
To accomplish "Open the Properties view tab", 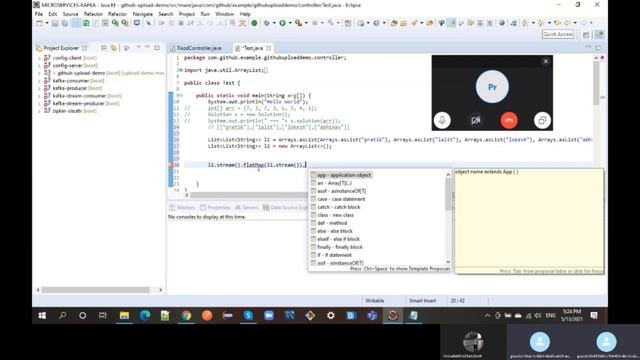I will click(x=215, y=208).
